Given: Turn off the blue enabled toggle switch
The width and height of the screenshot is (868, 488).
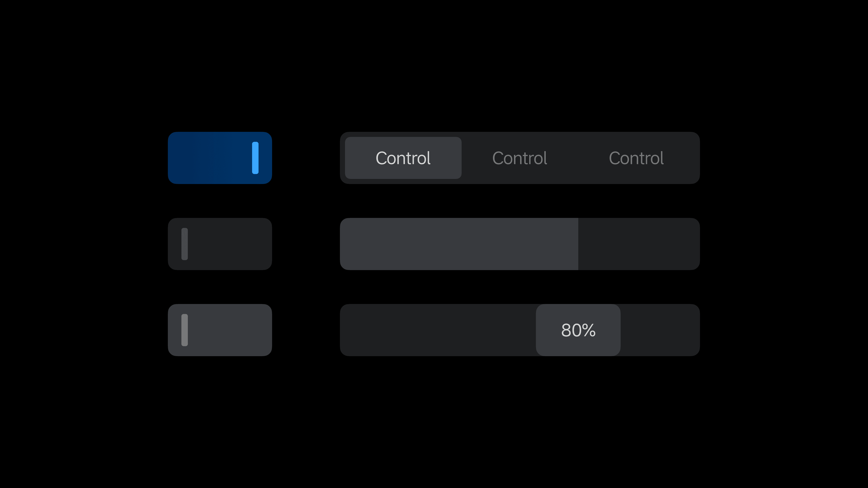Looking at the screenshot, I should point(220,158).
